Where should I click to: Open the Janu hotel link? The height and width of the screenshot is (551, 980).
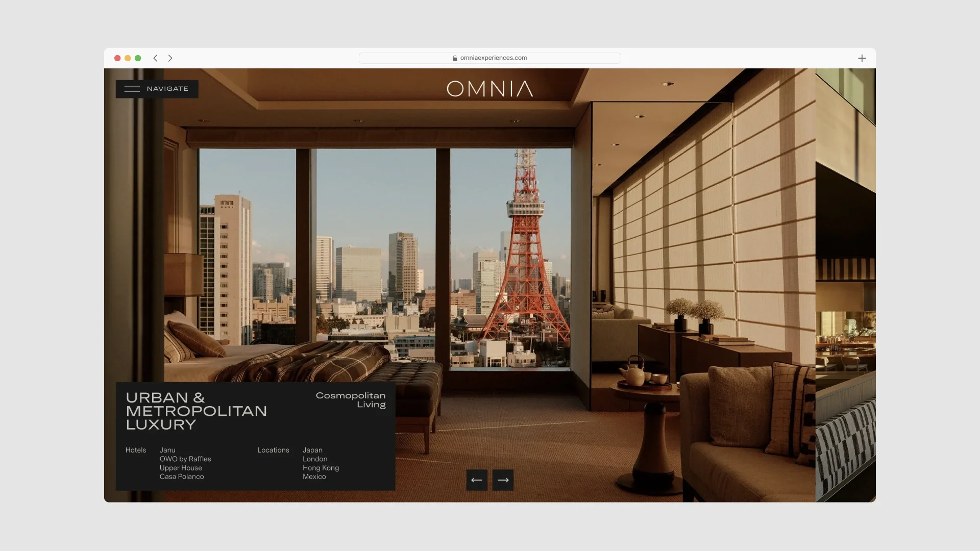tap(167, 450)
